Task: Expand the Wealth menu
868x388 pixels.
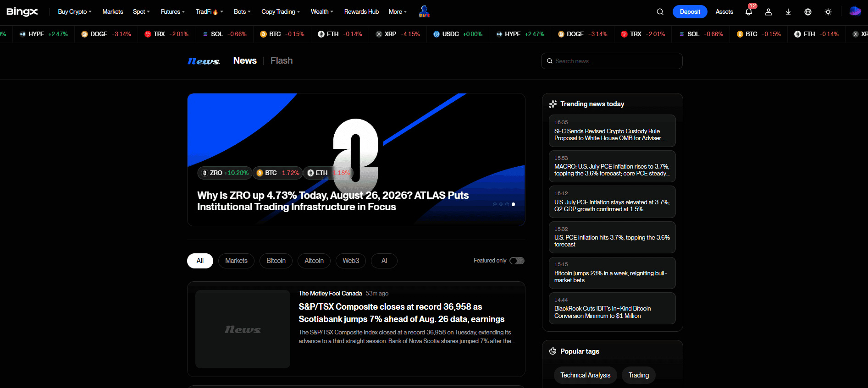Action: tap(322, 12)
